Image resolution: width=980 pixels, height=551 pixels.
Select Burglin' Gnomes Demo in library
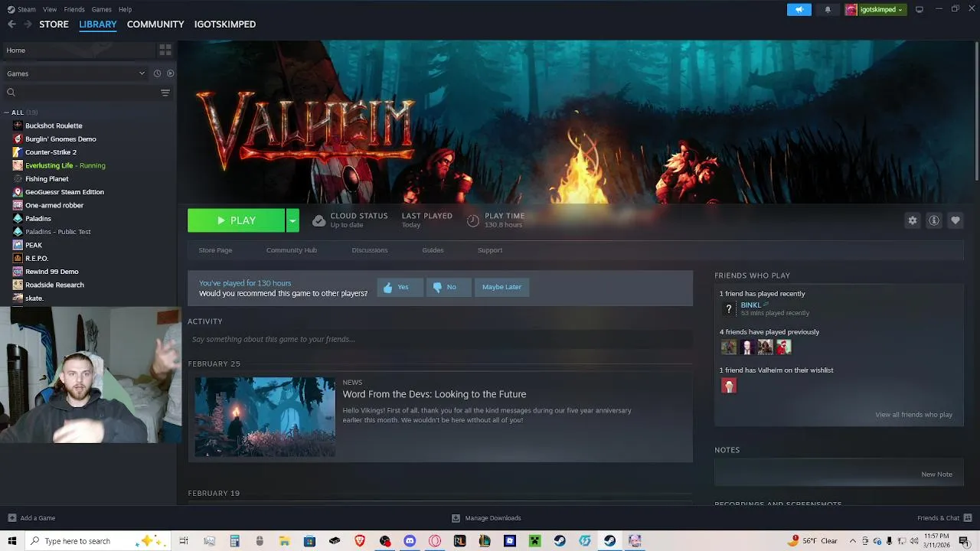point(60,139)
